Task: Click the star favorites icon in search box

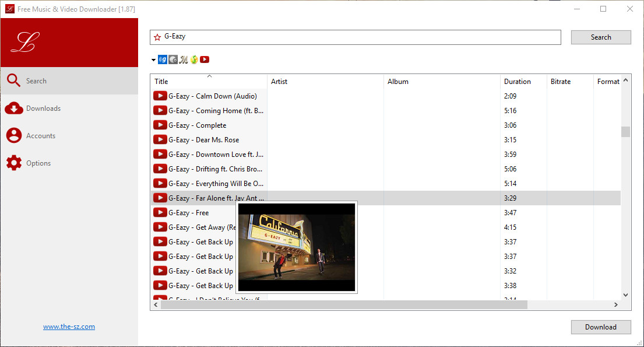Action: (x=157, y=37)
